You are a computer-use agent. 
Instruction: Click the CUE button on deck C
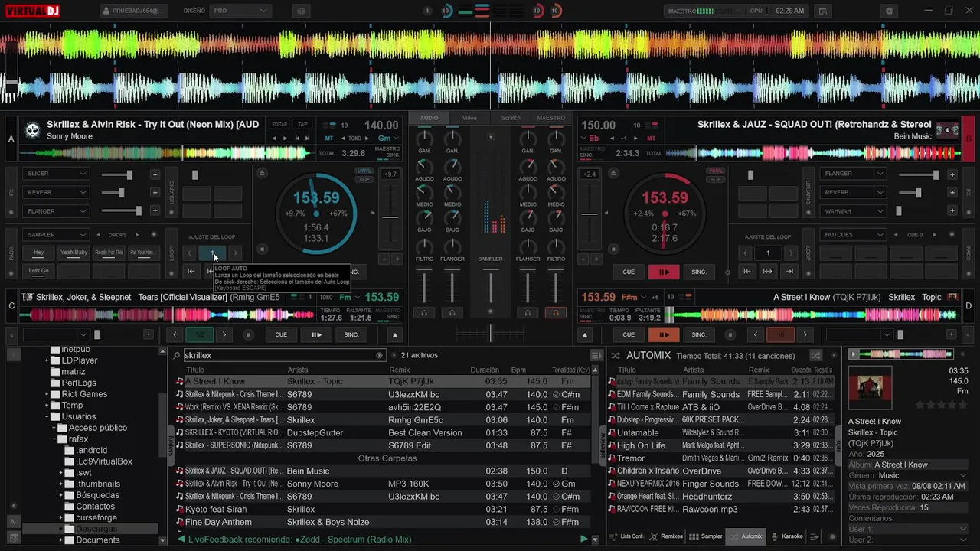point(281,334)
